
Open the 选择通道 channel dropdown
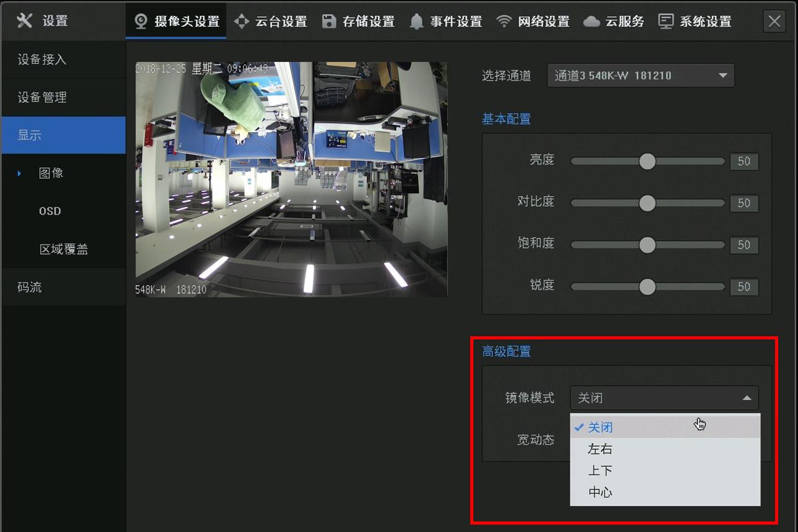[641, 76]
